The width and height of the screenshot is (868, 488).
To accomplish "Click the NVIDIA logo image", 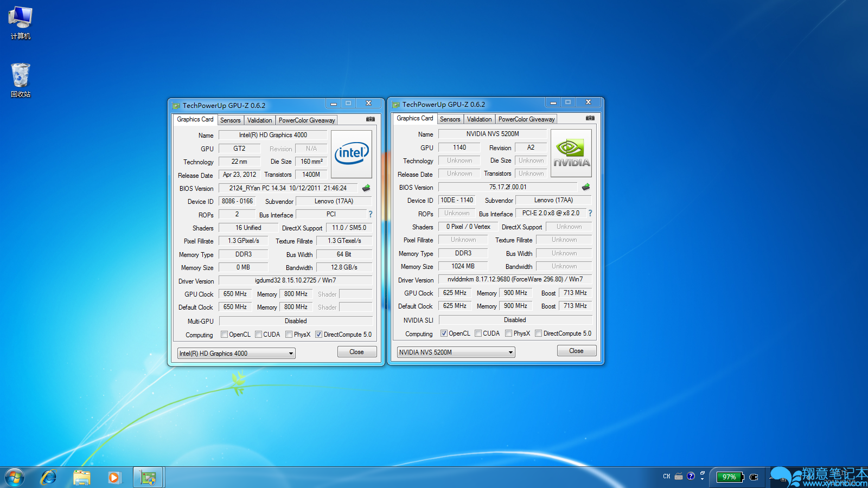I will 571,153.
